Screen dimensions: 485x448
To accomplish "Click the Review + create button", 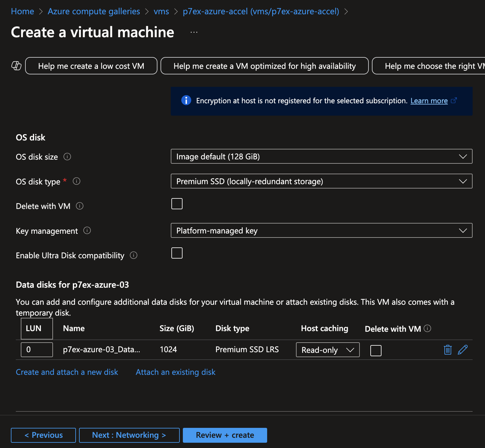I will point(225,435).
